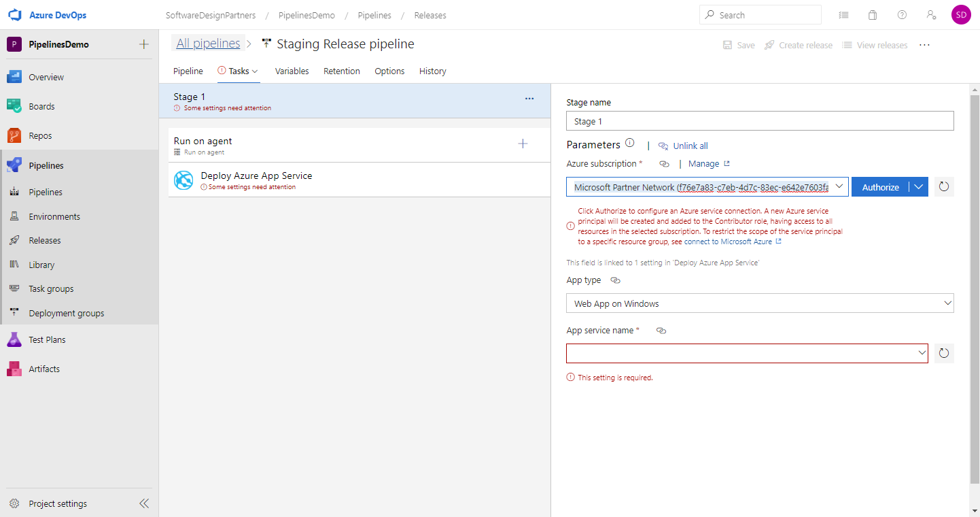This screenshot has width=980, height=517.
Task: Open the History tab
Action: tap(432, 71)
